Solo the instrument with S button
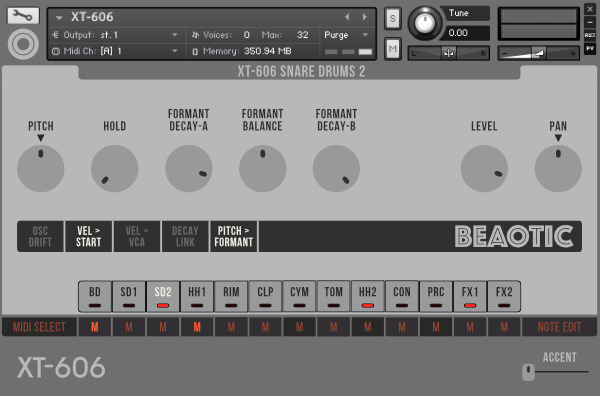 [x=393, y=18]
